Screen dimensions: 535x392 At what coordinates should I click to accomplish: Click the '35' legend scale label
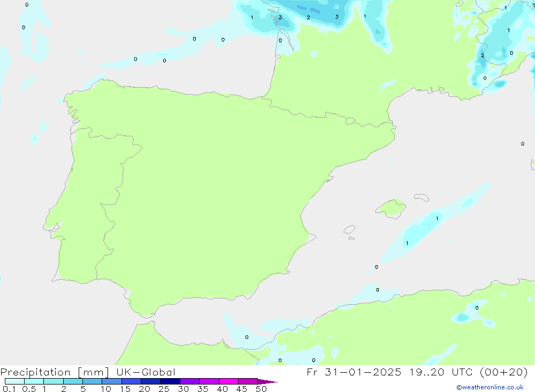203,389
